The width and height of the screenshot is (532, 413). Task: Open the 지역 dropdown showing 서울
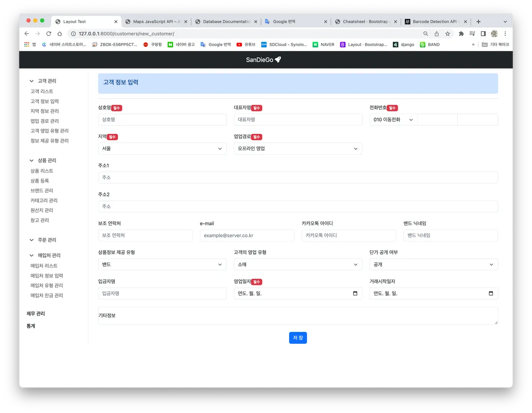pos(162,148)
